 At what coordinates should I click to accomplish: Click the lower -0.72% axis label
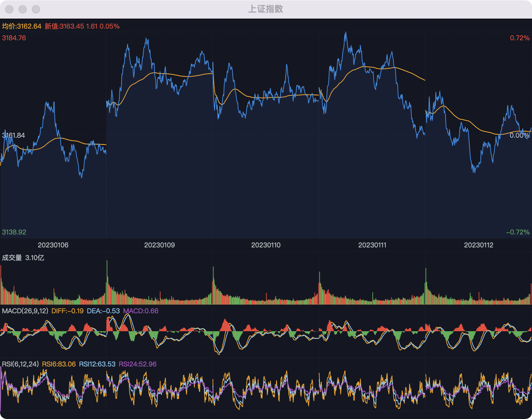pyautogui.click(x=518, y=232)
